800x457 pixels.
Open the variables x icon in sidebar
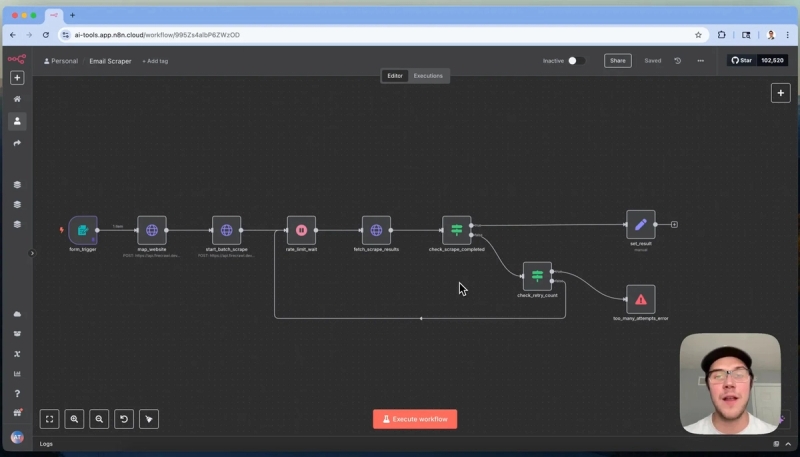(x=17, y=353)
